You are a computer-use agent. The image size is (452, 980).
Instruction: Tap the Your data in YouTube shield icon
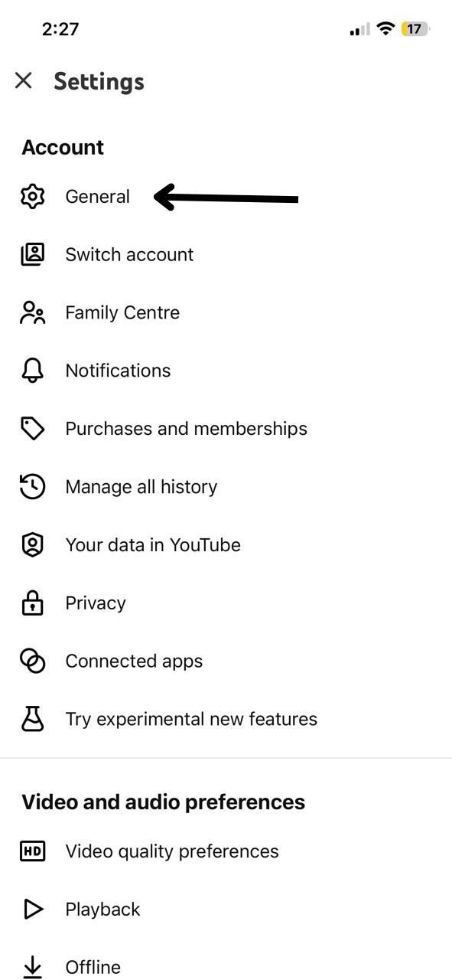32,545
